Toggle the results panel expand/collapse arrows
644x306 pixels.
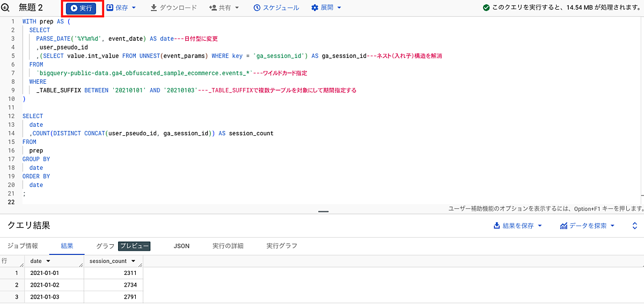(635, 226)
